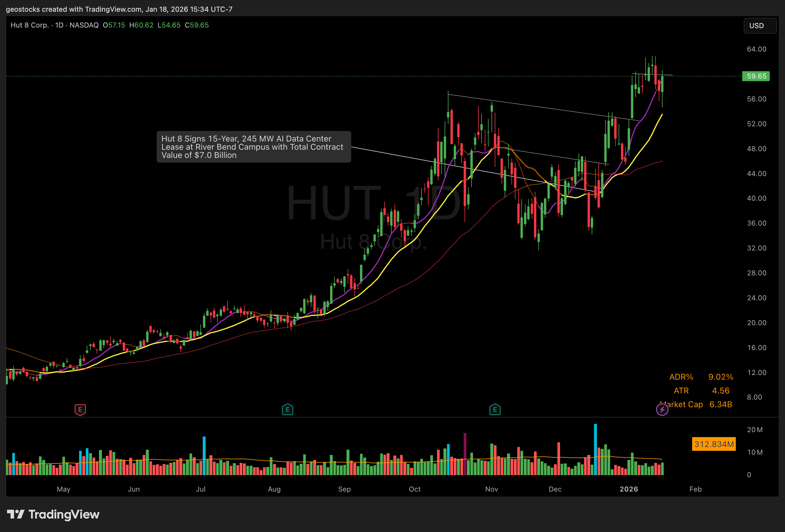The width and height of the screenshot is (785, 532).
Task: Click the 2026 label on time axis
Action: click(629, 489)
